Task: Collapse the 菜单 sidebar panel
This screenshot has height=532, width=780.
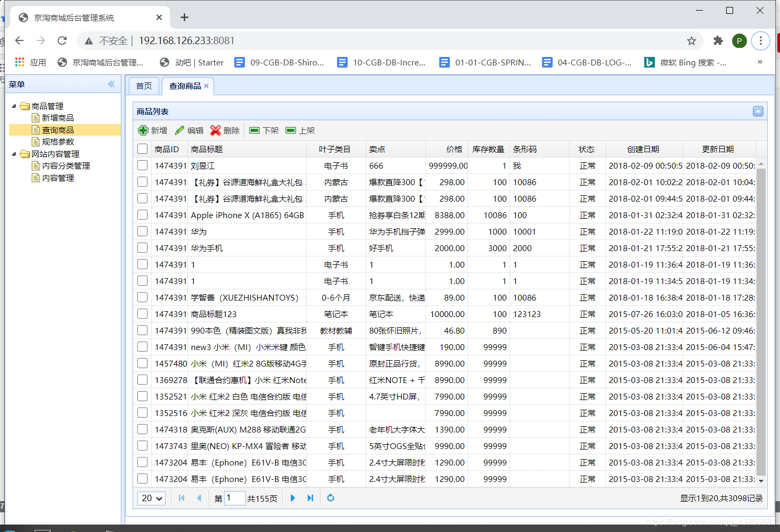Action: click(111, 84)
